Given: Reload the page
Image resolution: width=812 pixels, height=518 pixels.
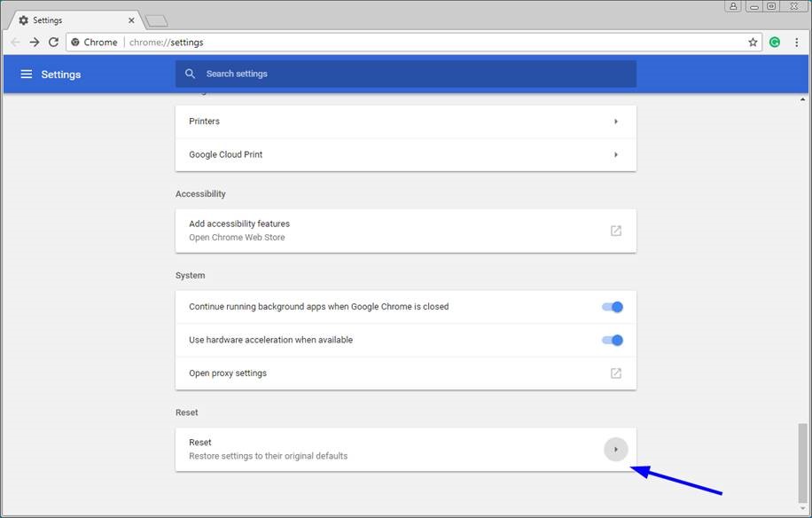Looking at the screenshot, I should pyautogui.click(x=53, y=42).
